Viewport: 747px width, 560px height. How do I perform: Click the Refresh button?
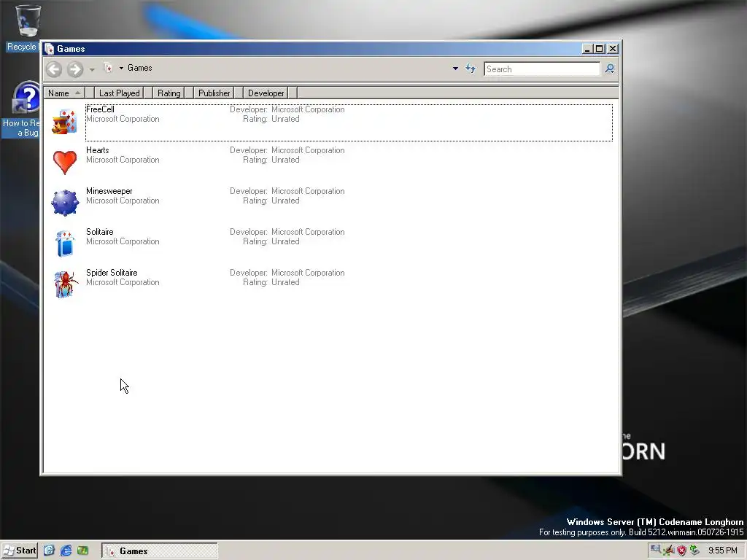pos(471,69)
